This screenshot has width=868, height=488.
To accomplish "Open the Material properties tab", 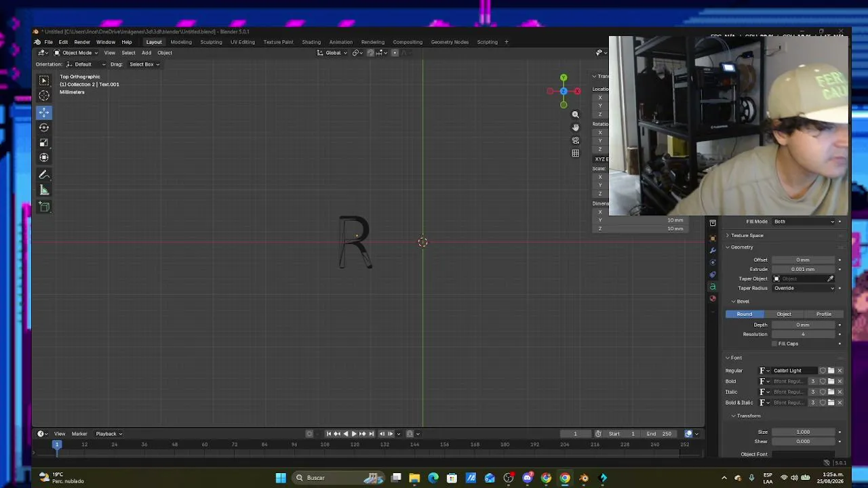I will click(x=713, y=299).
